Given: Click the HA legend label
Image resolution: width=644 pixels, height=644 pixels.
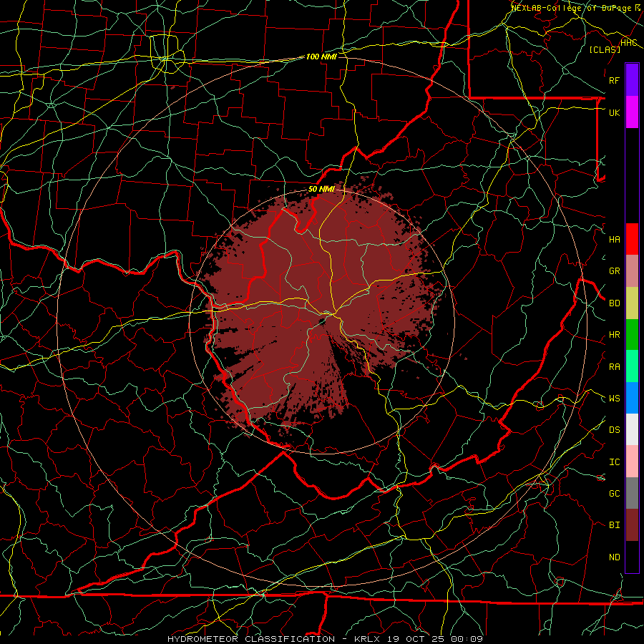Looking at the screenshot, I should 614,239.
